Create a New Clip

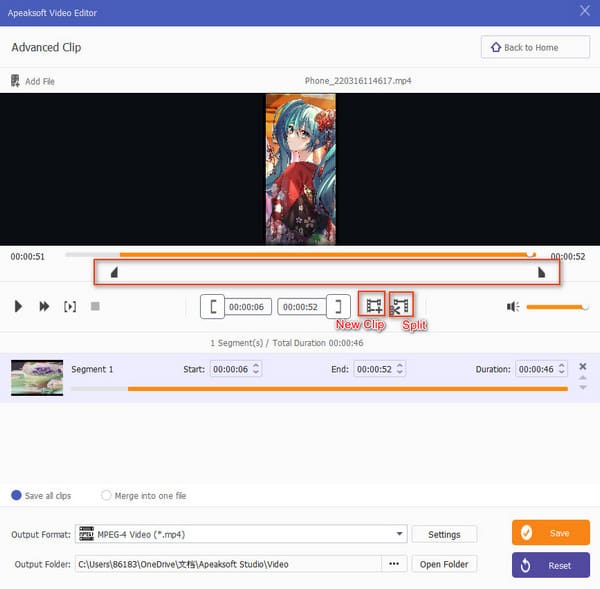(372, 304)
